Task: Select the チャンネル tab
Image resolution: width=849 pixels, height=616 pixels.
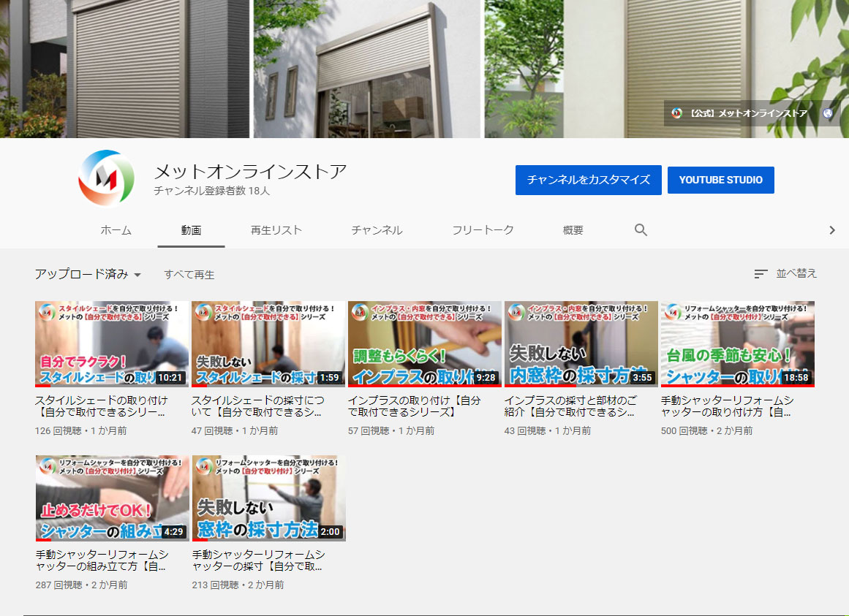Action: [x=376, y=230]
